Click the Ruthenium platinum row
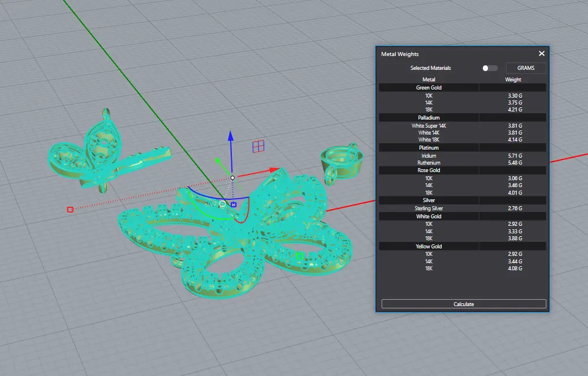This screenshot has height=376, width=588. 463,162
